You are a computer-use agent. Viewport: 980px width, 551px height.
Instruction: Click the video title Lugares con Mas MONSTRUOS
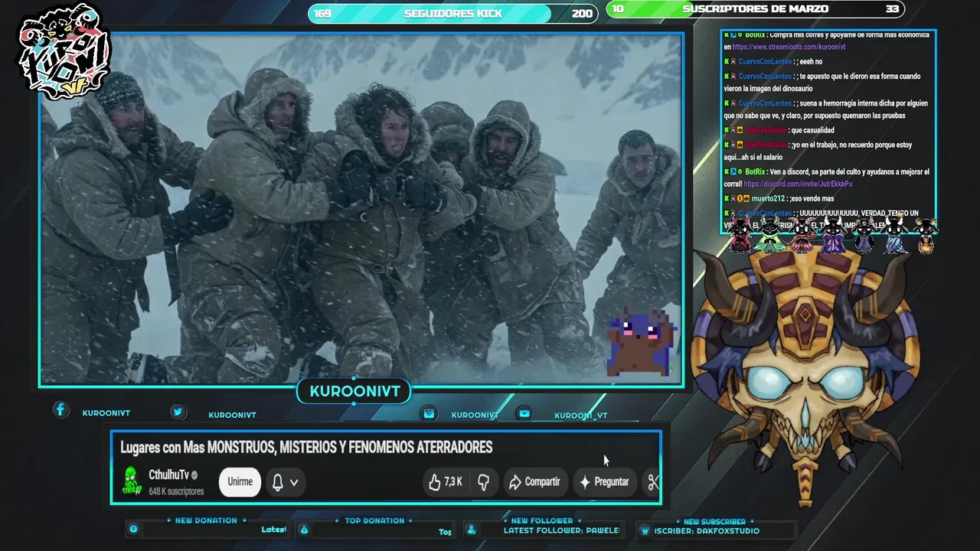pos(306,447)
